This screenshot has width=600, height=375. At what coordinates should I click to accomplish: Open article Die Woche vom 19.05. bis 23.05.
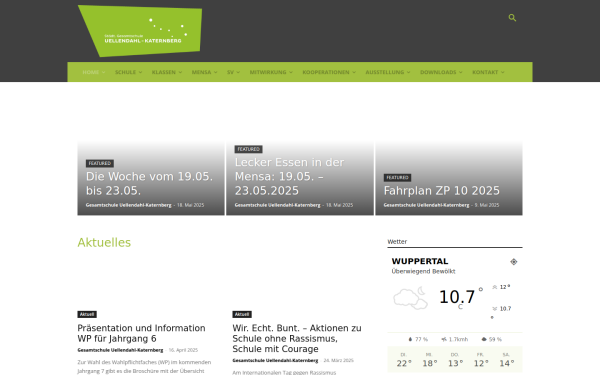(x=149, y=183)
